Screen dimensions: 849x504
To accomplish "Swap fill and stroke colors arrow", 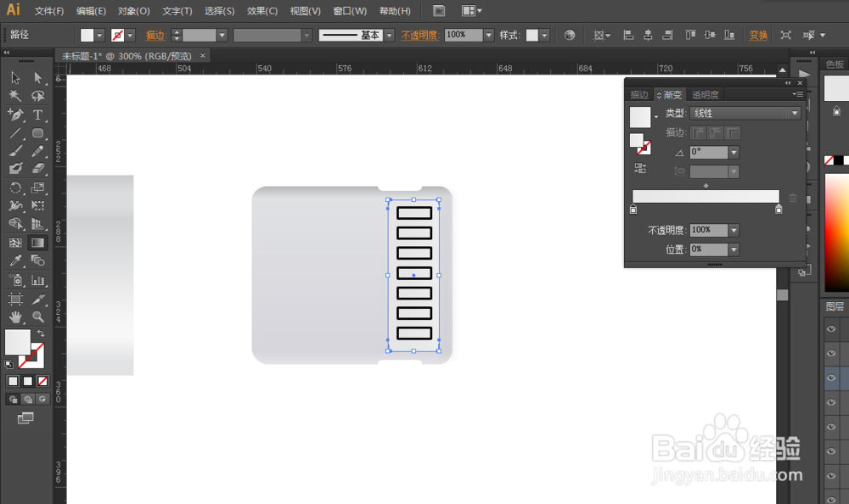I will pos(41,333).
